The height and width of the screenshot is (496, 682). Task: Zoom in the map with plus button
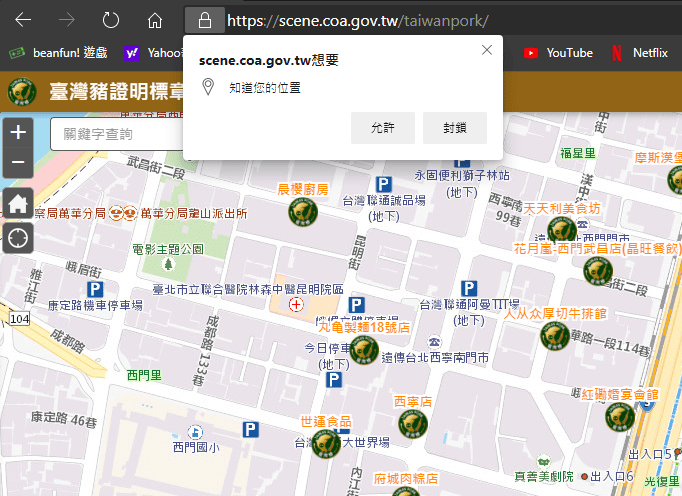click(x=18, y=132)
